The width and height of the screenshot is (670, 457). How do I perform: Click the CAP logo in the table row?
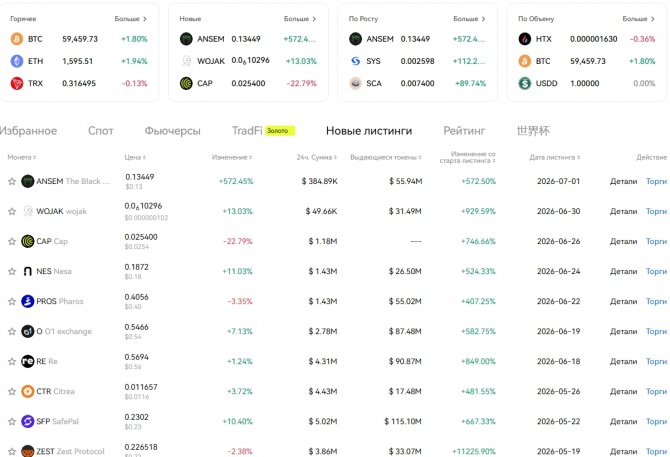[28, 241]
